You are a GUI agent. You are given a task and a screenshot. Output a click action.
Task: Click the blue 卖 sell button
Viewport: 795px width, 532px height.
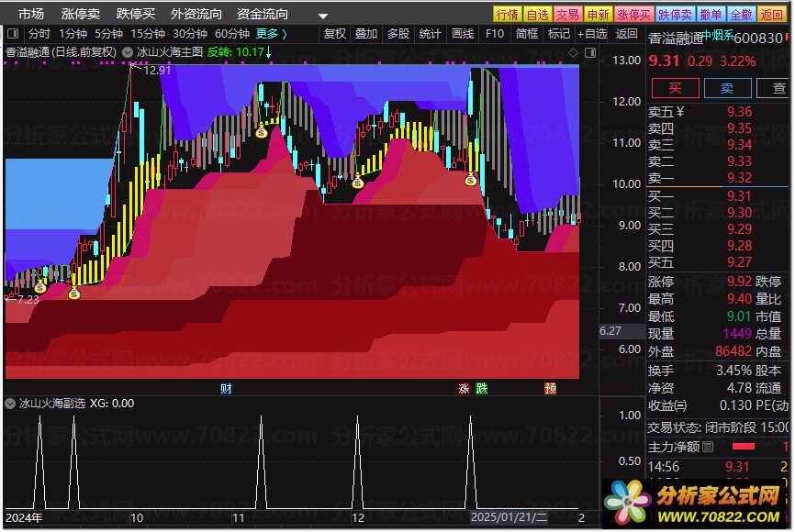[727, 88]
